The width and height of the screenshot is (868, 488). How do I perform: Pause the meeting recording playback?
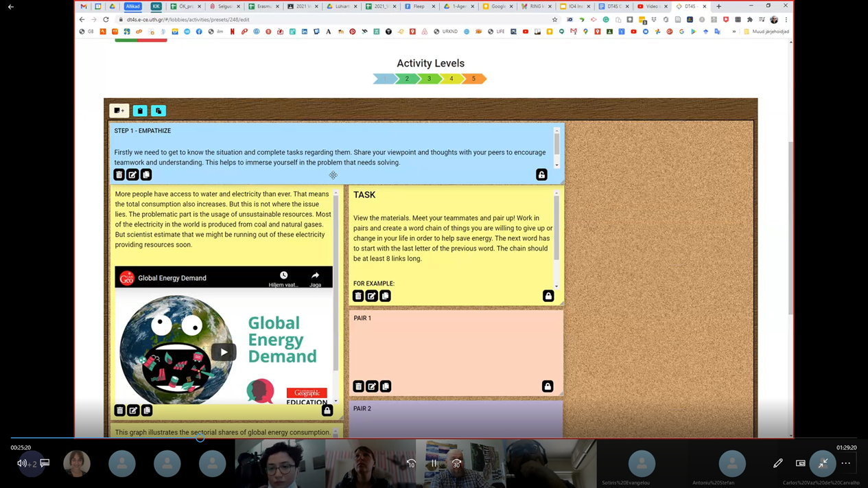coord(434,463)
